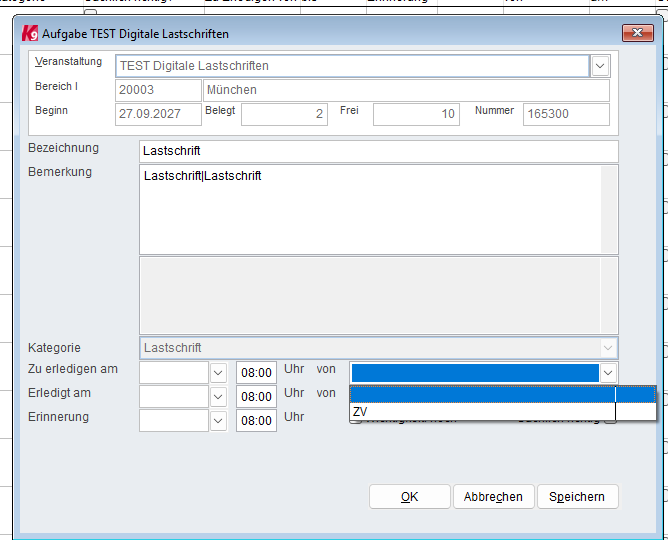Viewport: 668px width, 540px height.
Task: Focus the Bemerkung text area
Action: coord(370,210)
